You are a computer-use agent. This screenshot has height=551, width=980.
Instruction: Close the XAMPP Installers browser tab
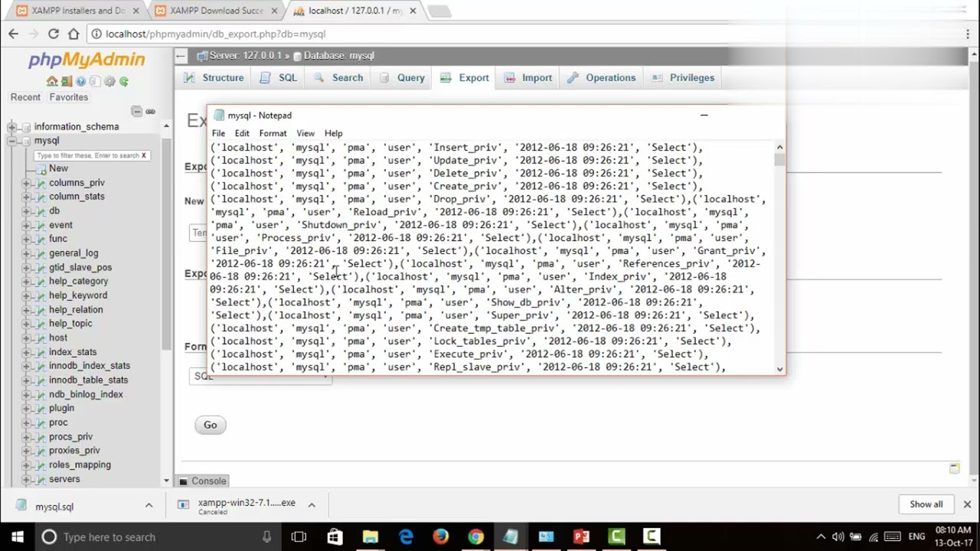pyautogui.click(x=136, y=11)
